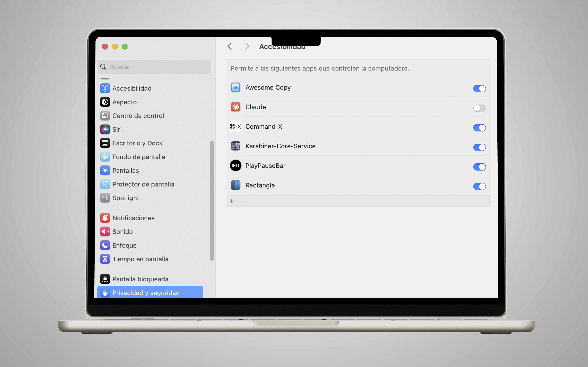Select Notificaciones in the sidebar

(x=150, y=218)
